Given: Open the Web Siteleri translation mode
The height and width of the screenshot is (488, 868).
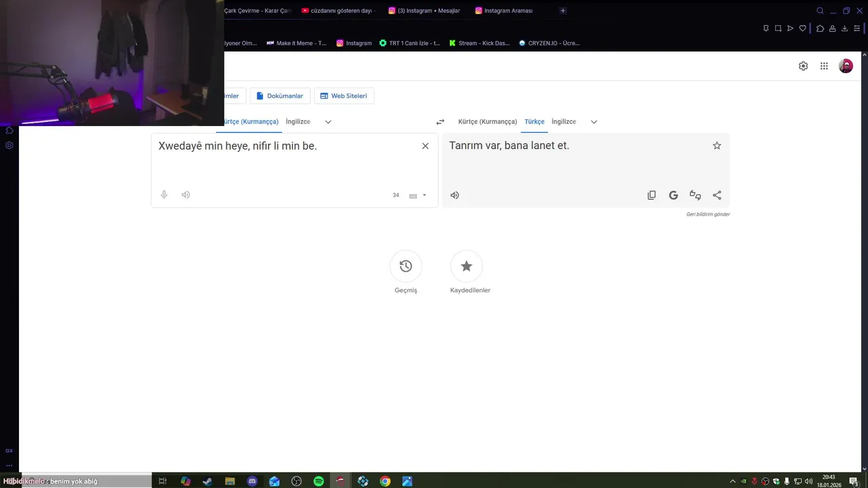Looking at the screenshot, I should tap(344, 96).
